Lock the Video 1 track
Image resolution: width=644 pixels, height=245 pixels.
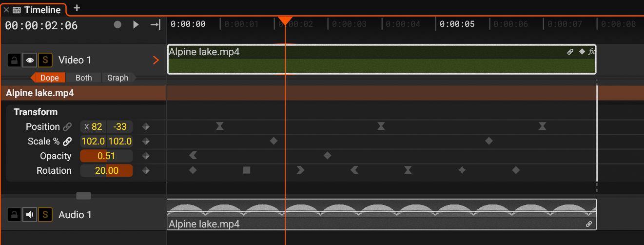[x=14, y=60]
